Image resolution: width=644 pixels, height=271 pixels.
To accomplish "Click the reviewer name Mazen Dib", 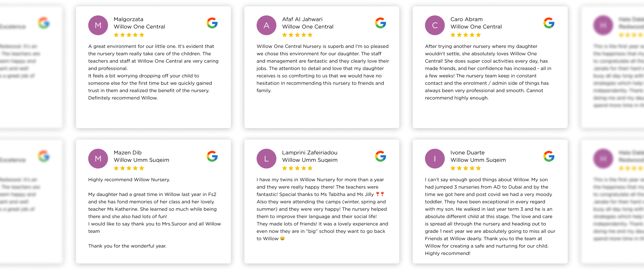I will click(x=127, y=152).
